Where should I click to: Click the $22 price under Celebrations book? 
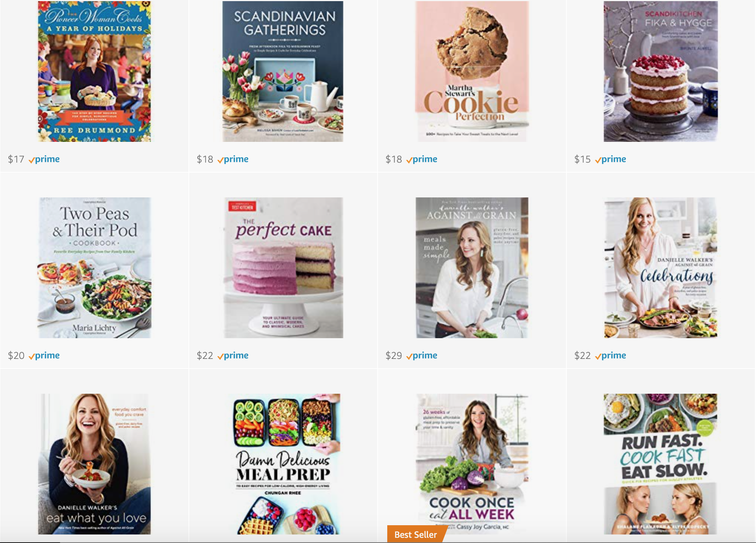[582, 356]
